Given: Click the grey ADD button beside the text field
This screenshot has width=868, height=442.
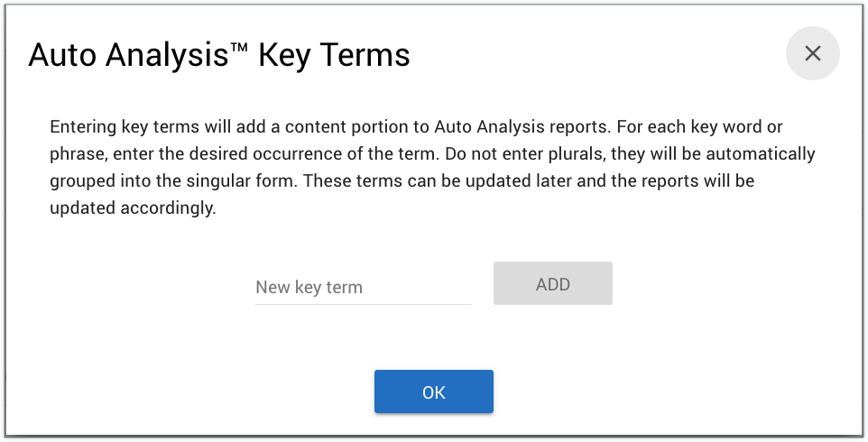Looking at the screenshot, I should (x=552, y=284).
